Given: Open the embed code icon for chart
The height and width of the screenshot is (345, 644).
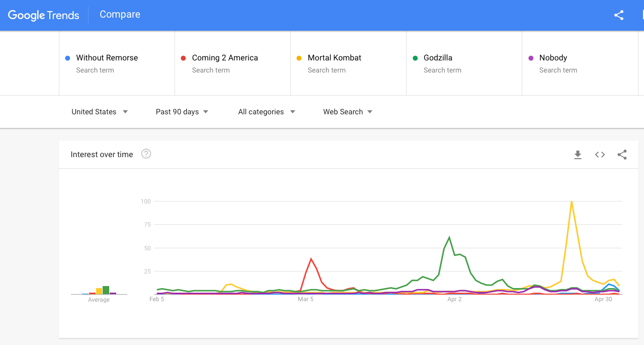Looking at the screenshot, I should pos(600,155).
